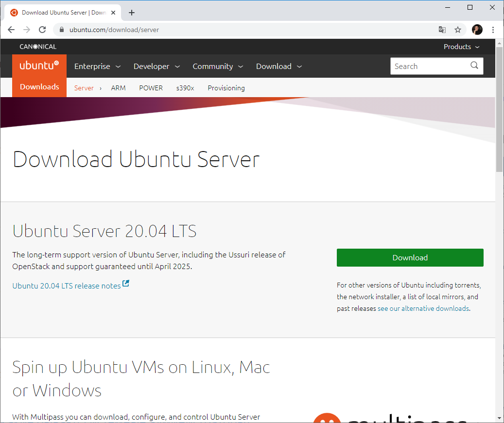Image resolution: width=504 pixels, height=423 pixels.
Task: Open see our alternative downloads link
Action: click(x=423, y=308)
